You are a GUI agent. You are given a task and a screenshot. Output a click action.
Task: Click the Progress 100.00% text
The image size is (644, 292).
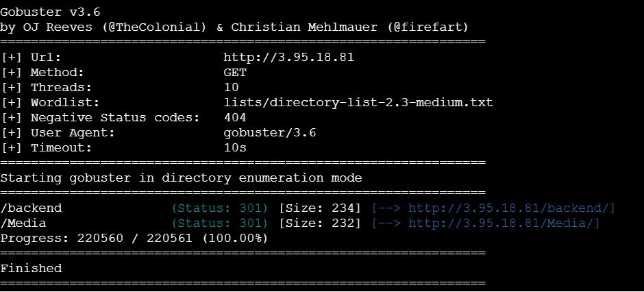pyautogui.click(x=235, y=239)
